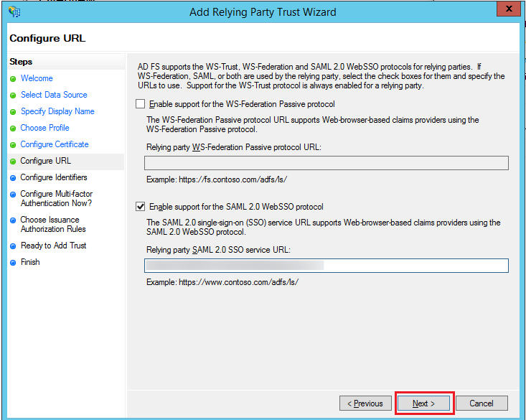This screenshot has width=526, height=420.
Task: Jump to the Choose Profile step
Action: point(45,128)
